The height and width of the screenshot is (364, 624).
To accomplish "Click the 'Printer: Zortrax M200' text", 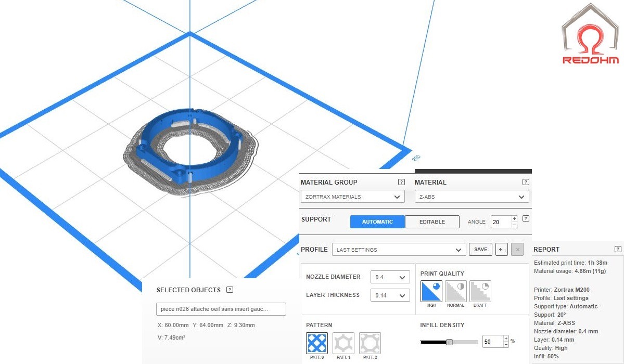I will tap(562, 290).
